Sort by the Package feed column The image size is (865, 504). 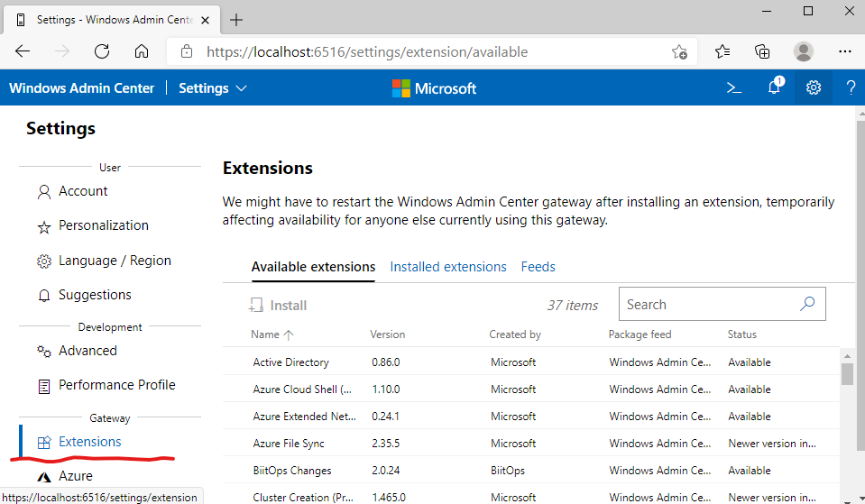point(640,334)
